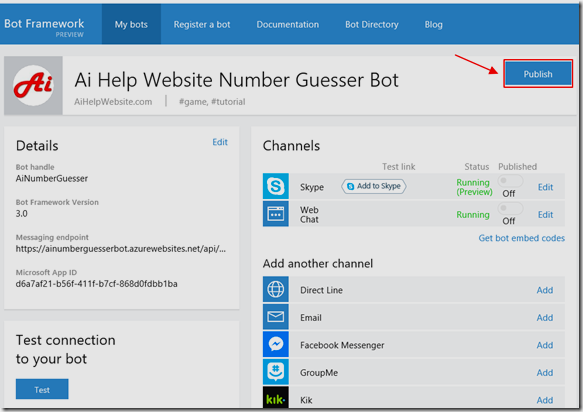The width and height of the screenshot is (583, 412).
Task: Click the GroupMe row label
Action: click(x=319, y=373)
